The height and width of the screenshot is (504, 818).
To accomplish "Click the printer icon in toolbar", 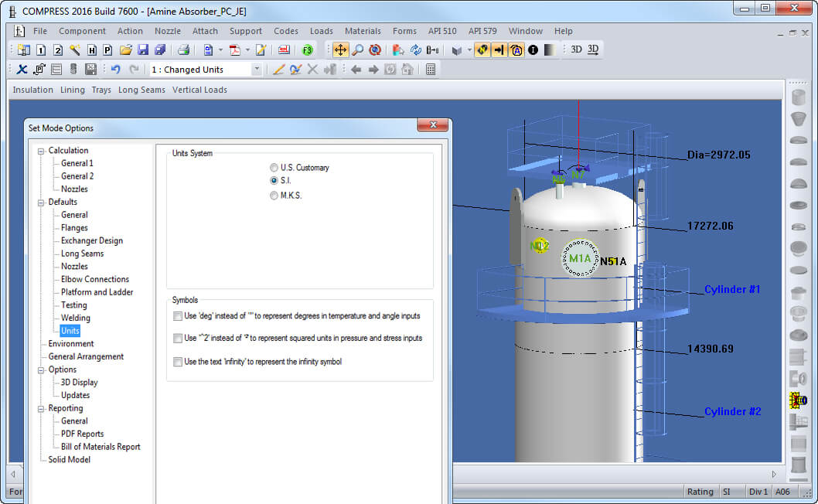I will point(183,50).
